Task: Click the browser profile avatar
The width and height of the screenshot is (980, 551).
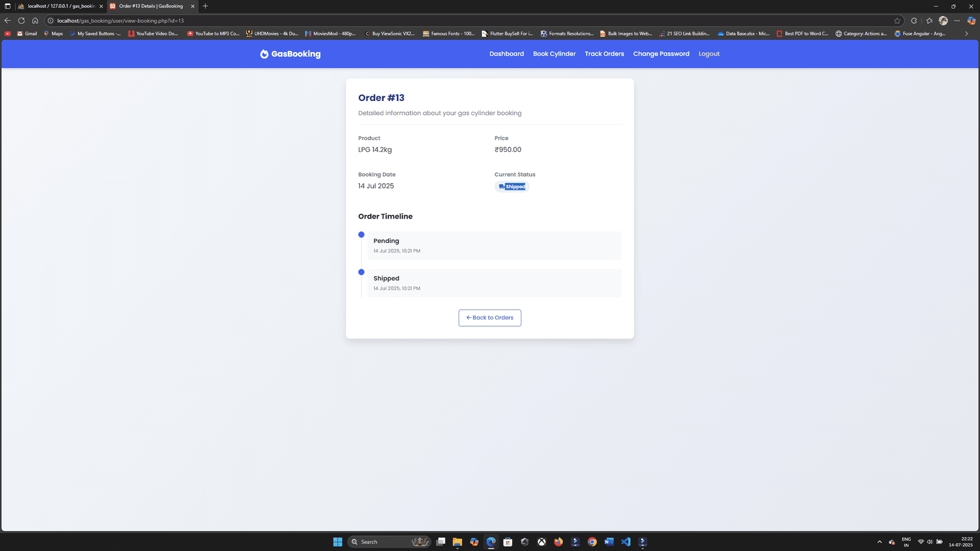Action: point(943,21)
